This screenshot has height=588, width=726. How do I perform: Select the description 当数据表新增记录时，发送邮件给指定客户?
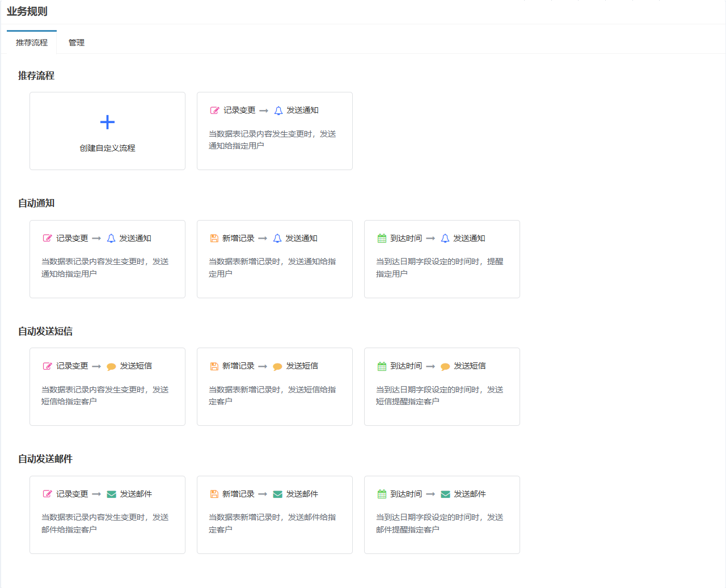point(272,523)
